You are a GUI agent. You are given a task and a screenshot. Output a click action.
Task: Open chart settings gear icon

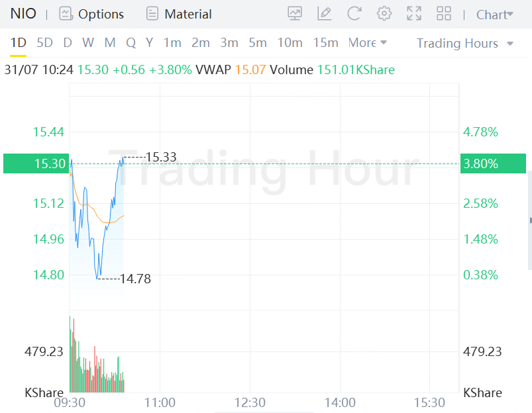384,14
